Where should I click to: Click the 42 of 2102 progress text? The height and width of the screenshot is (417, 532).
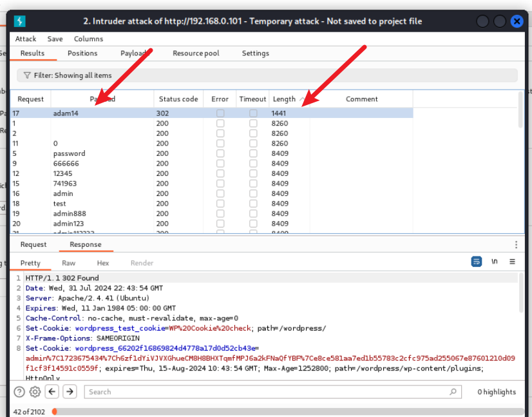(x=29, y=412)
